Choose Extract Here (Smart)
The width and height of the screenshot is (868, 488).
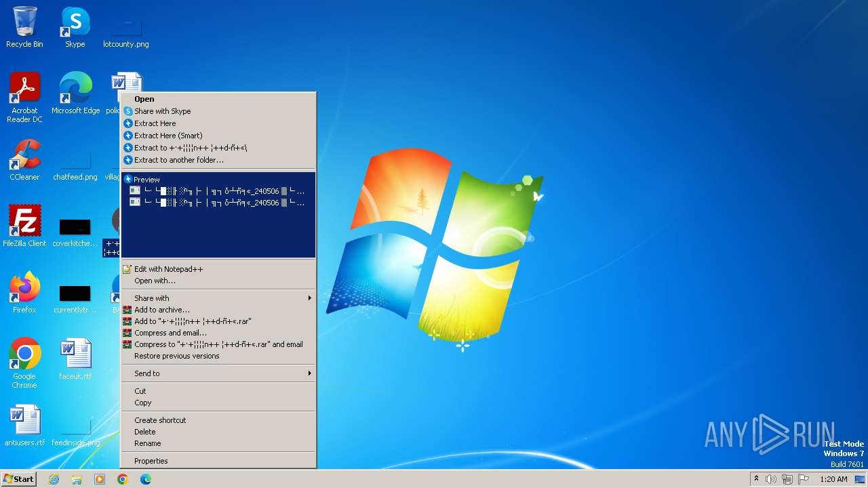[x=218, y=136]
